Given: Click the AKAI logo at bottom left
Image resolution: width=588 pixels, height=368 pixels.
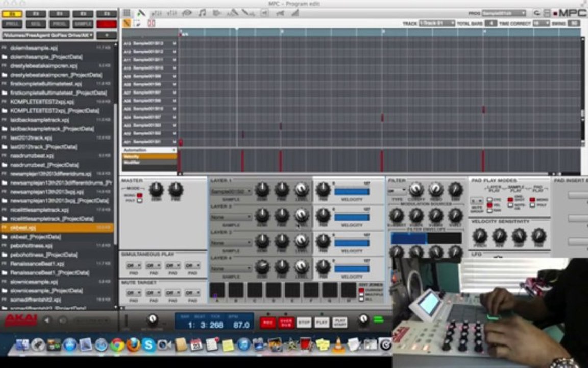Looking at the screenshot, I should 21,320.
